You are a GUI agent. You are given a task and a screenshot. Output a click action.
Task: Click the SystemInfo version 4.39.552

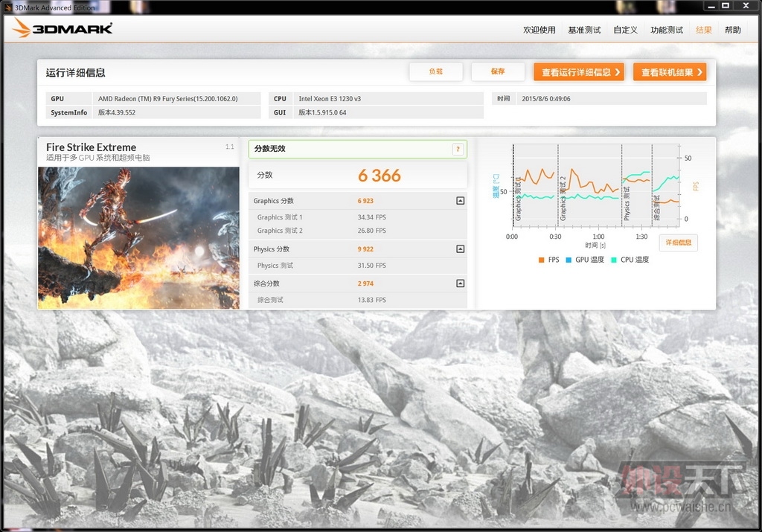(x=117, y=112)
